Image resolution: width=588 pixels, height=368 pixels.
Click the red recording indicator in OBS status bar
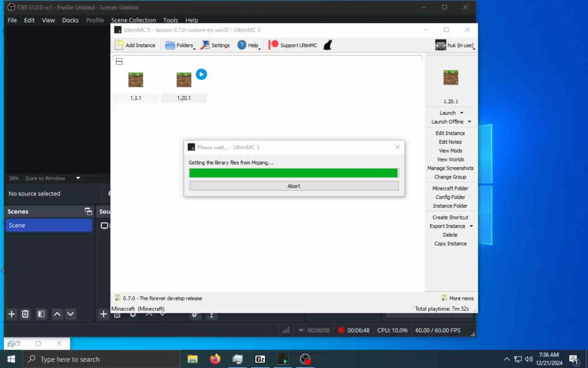341,330
